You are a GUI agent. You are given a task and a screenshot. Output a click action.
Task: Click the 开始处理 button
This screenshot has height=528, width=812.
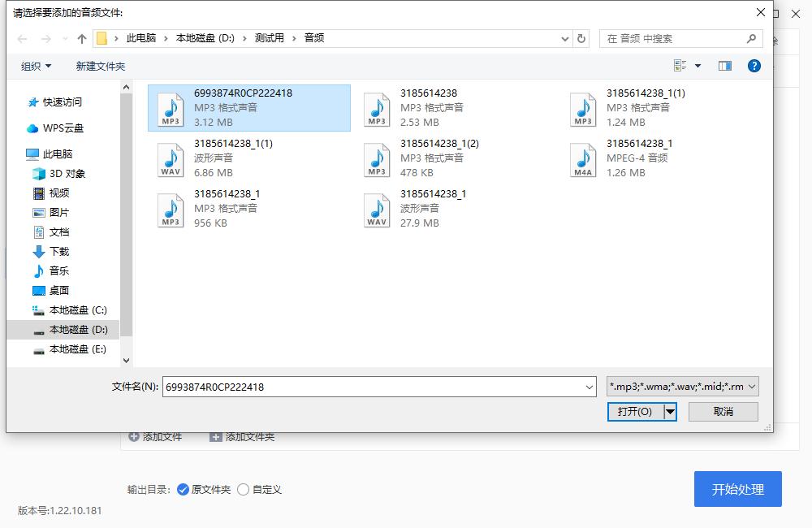click(737, 489)
